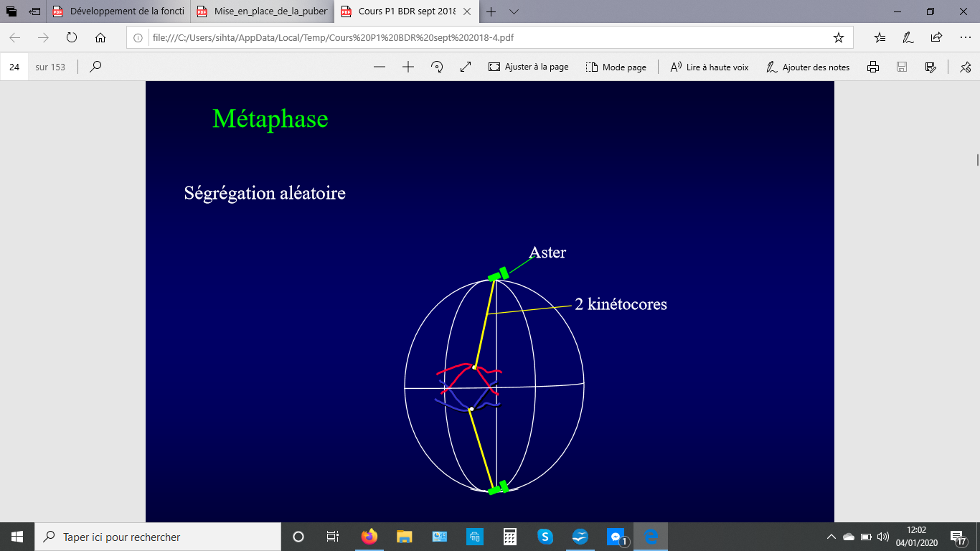The height and width of the screenshot is (551, 980).
Task: Open the Windows Start menu
Action: pos(17,537)
